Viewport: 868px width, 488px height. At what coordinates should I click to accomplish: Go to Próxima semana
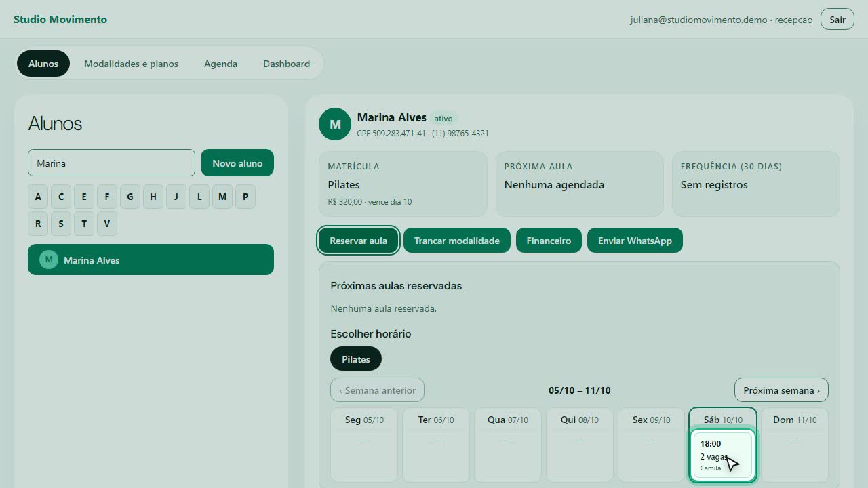(781, 390)
